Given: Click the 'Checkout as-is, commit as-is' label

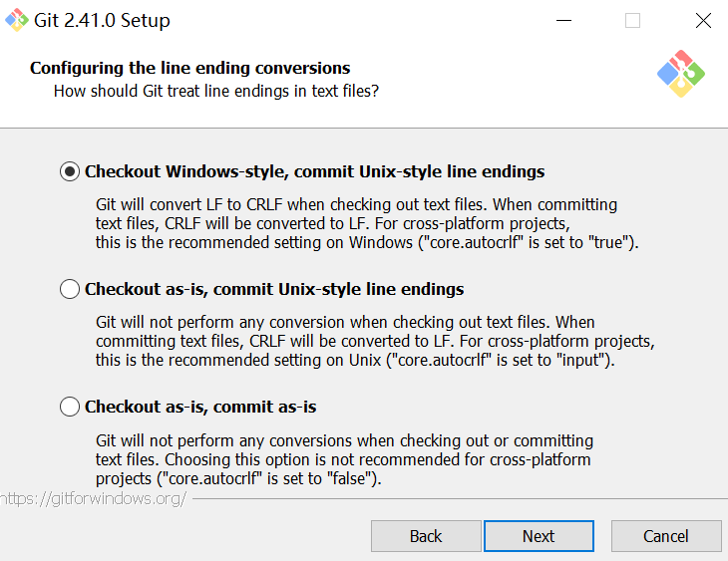Looking at the screenshot, I should 200,407.
